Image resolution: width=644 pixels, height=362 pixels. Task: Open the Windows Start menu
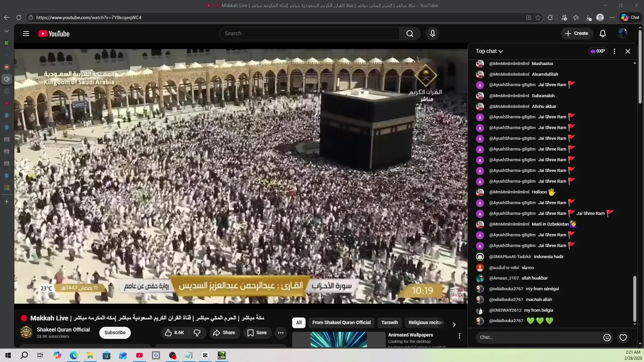(8, 355)
